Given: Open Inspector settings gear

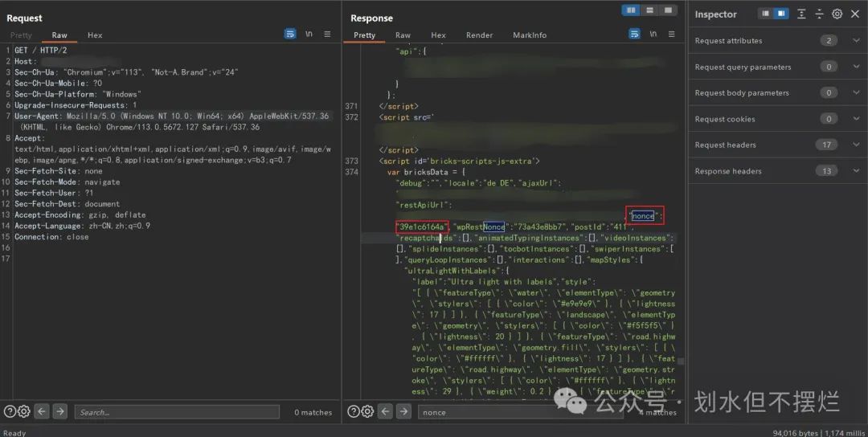Looking at the screenshot, I should [837, 14].
